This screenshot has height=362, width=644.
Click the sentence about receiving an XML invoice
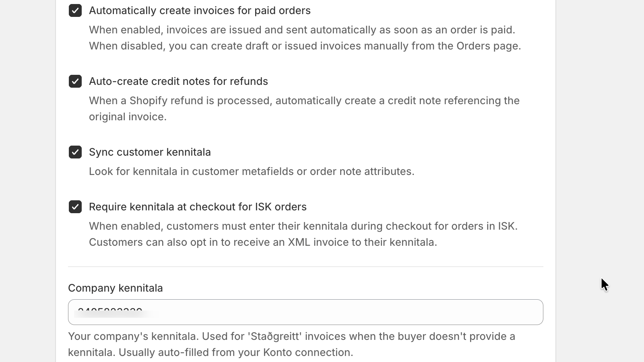263,242
